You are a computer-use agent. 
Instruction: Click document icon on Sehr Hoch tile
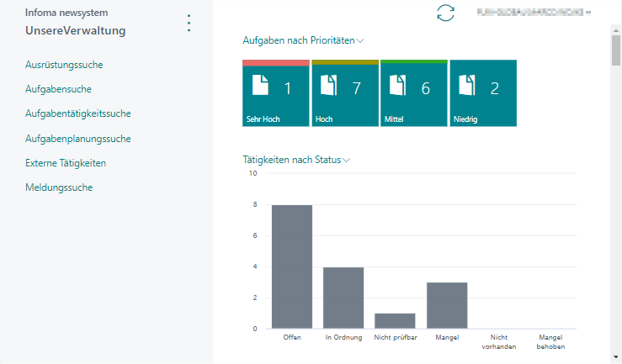(262, 86)
